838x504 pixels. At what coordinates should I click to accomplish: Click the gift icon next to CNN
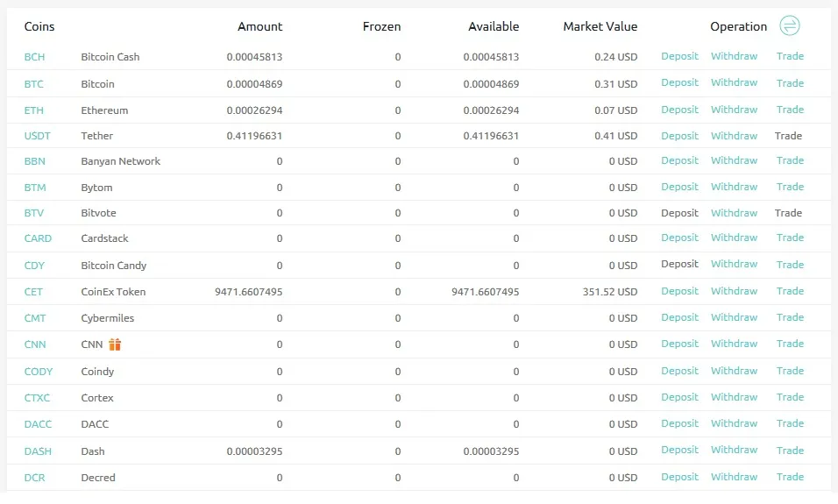tap(115, 344)
